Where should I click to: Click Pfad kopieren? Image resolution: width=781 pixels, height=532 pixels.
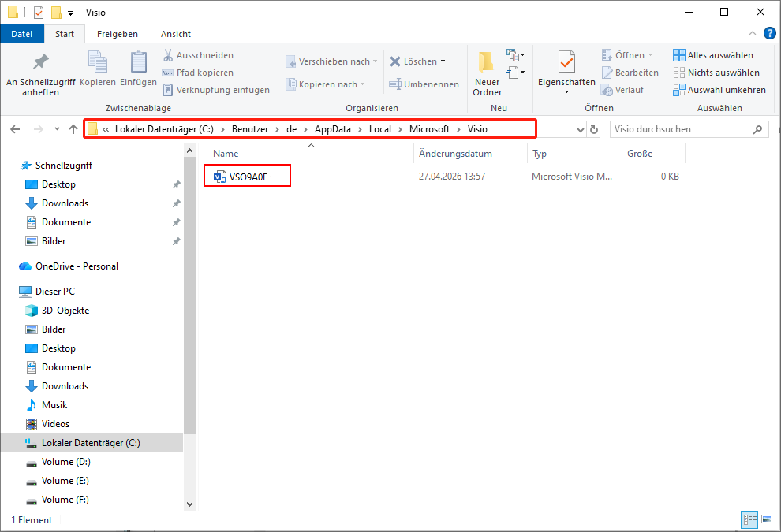click(x=198, y=73)
